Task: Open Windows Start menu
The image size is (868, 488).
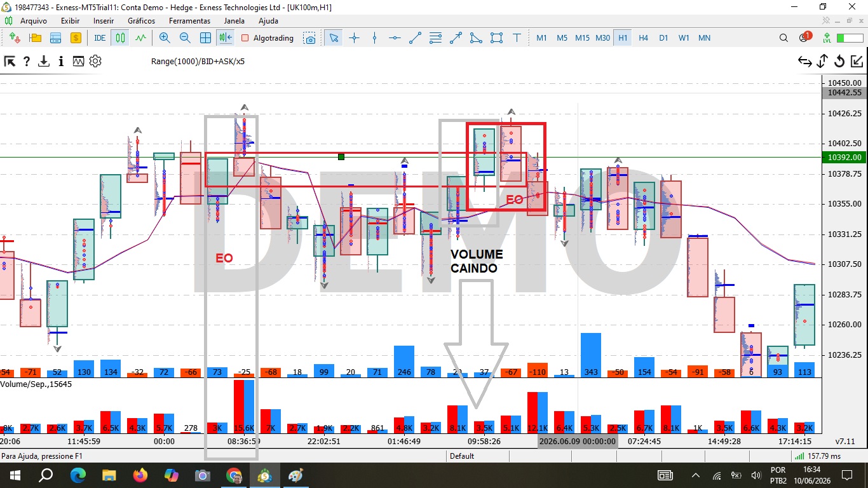Action: coord(15,475)
